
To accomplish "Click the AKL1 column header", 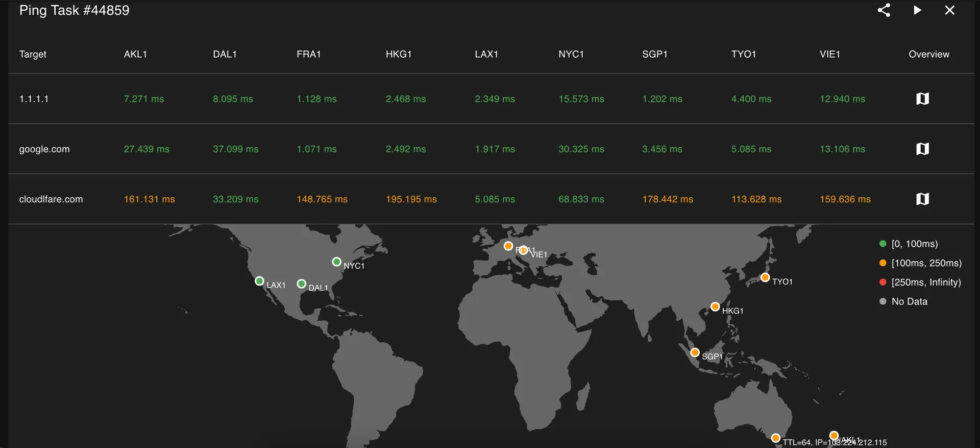I will click(135, 54).
